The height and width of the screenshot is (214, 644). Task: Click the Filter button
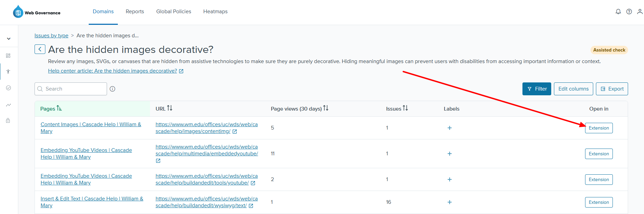pyautogui.click(x=537, y=89)
